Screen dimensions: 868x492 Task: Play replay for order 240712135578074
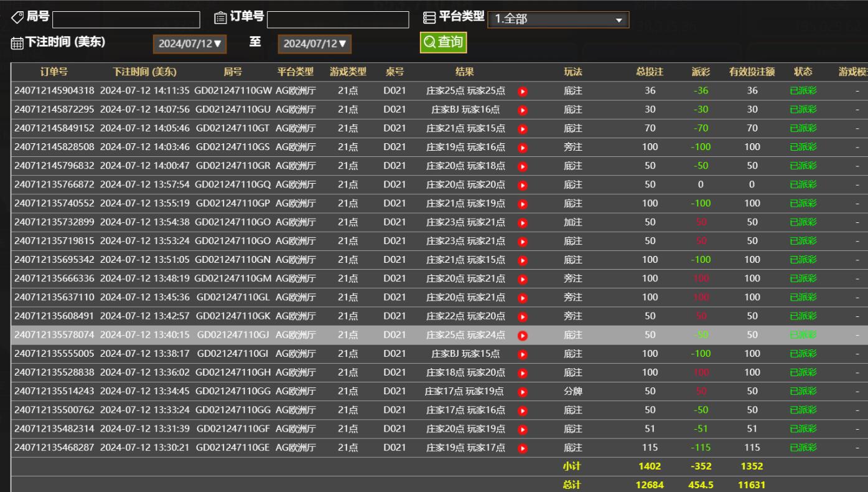coord(523,335)
